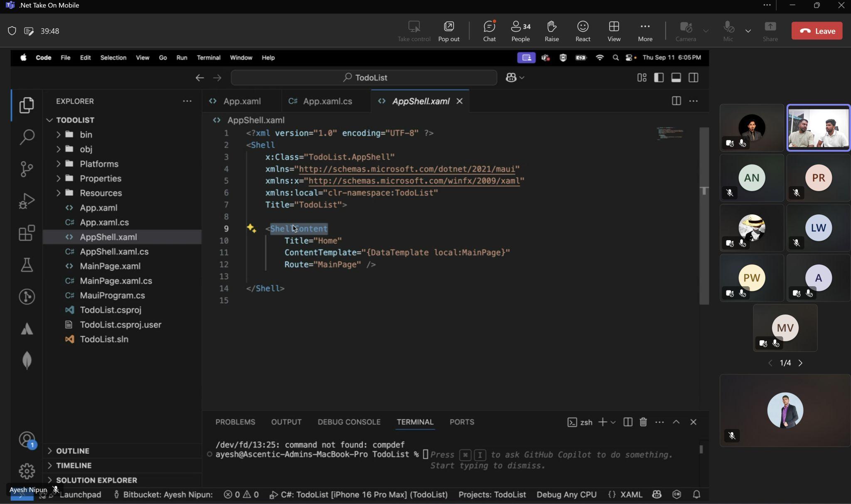Open the React emoji menu

[583, 31]
